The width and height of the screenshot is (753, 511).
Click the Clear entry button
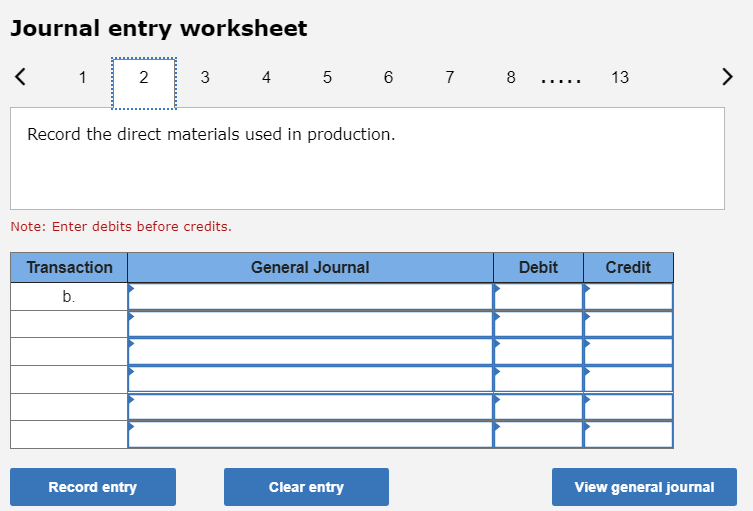click(x=306, y=487)
